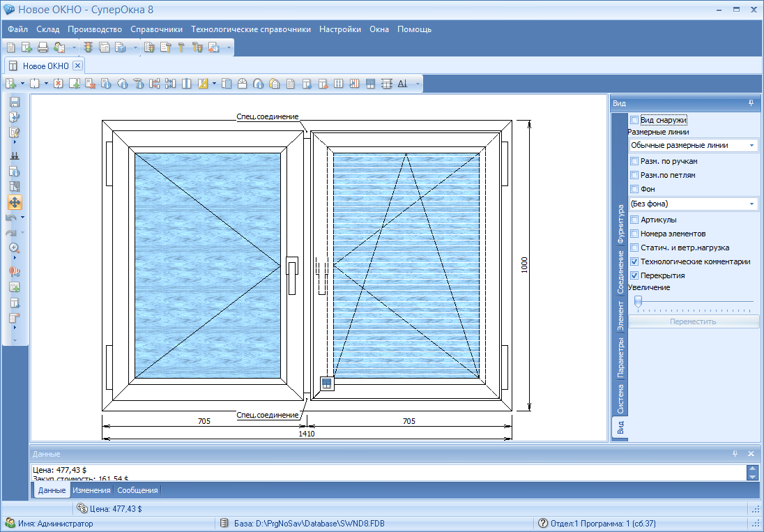The width and height of the screenshot is (764, 532).
Task: Open undo history dropdown arrow
Action: point(22,218)
